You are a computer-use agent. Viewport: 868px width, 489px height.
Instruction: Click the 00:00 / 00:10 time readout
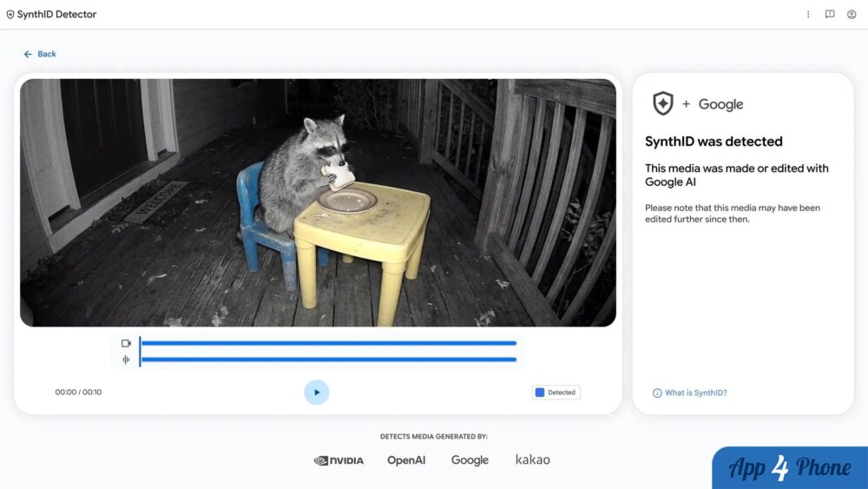point(78,392)
